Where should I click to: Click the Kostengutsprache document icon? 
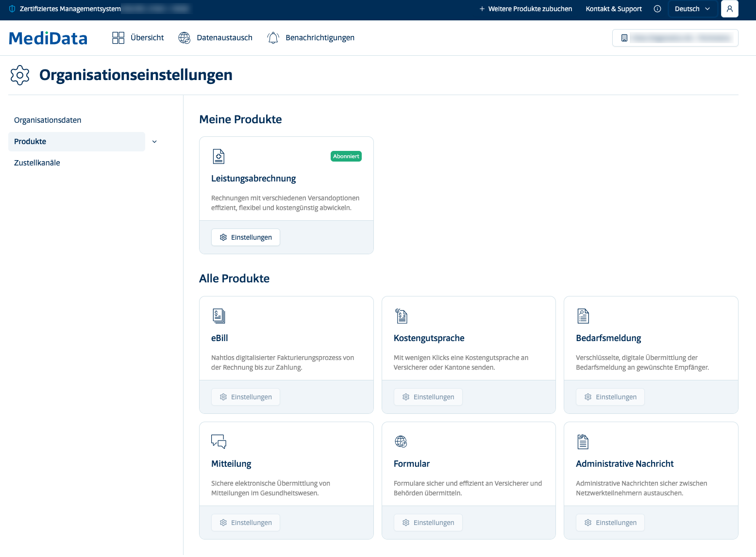[x=401, y=316]
